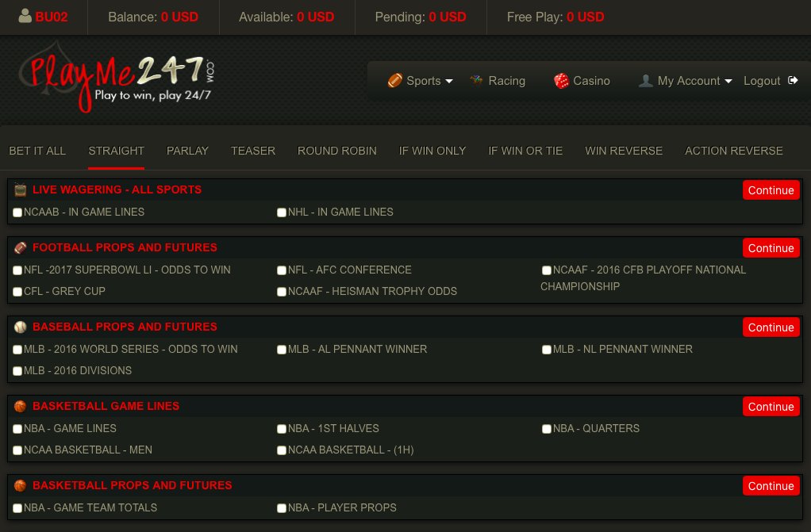Image resolution: width=811 pixels, height=532 pixels.
Task: Check NCAA Basketball - Men
Action: pyautogui.click(x=17, y=450)
